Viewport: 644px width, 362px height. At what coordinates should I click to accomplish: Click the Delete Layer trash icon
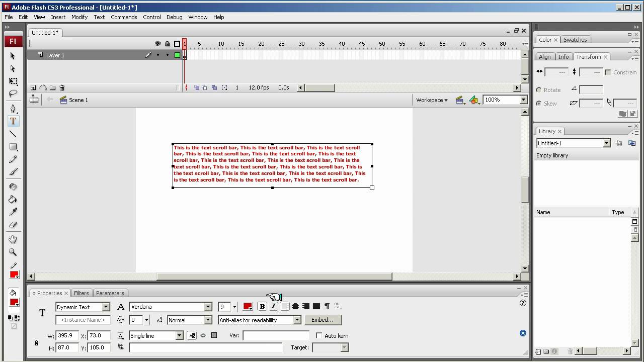coord(62,87)
